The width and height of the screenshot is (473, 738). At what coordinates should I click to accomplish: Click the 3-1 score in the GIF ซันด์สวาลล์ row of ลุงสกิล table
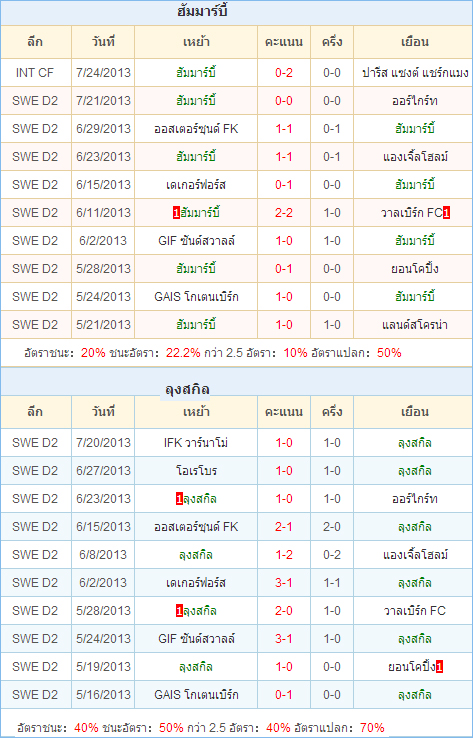point(284,639)
